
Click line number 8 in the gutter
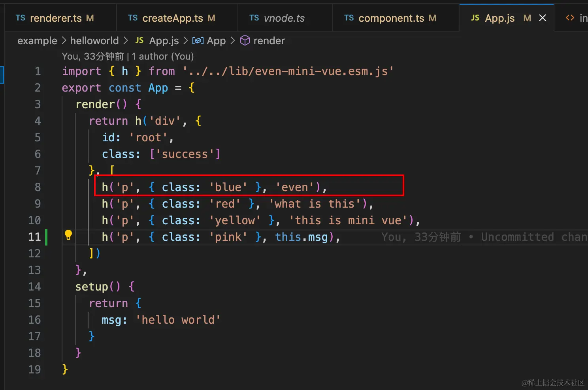coord(38,187)
